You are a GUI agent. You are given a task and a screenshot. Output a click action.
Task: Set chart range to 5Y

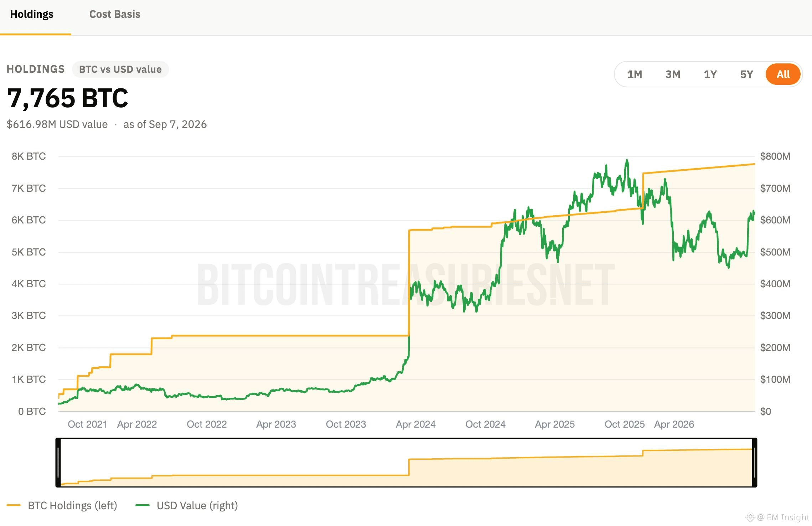pyautogui.click(x=746, y=74)
